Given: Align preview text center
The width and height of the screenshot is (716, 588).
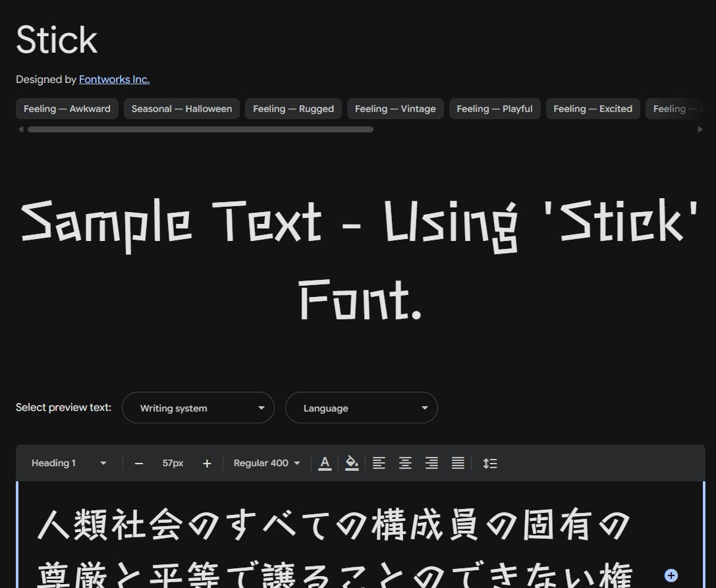Looking at the screenshot, I should pyautogui.click(x=405, y=463).
